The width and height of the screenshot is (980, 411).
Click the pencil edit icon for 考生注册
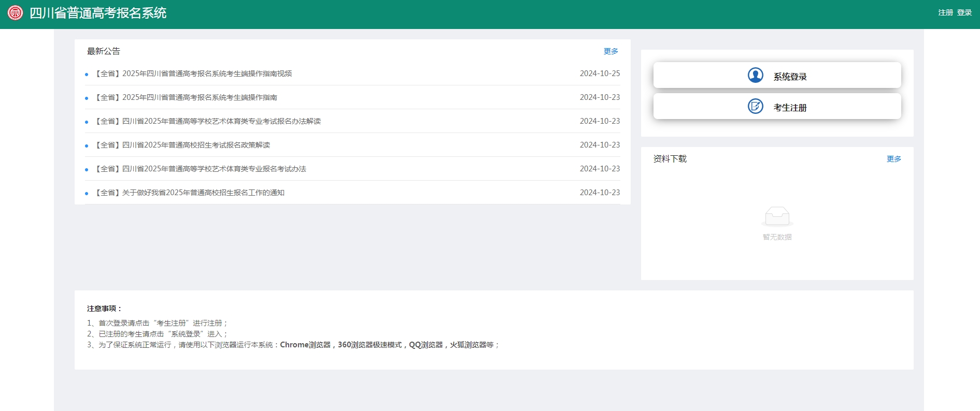pos(755,107)
